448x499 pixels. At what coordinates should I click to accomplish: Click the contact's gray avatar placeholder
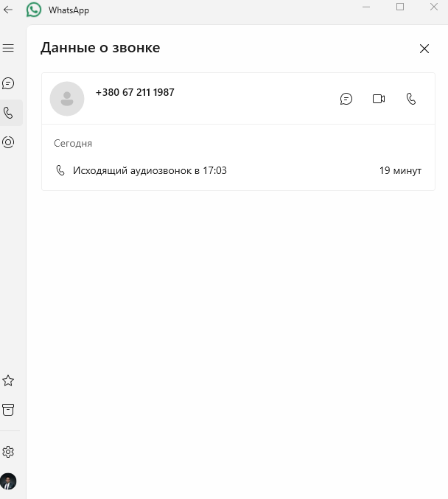pyautogui.click(x=67, y=99)
